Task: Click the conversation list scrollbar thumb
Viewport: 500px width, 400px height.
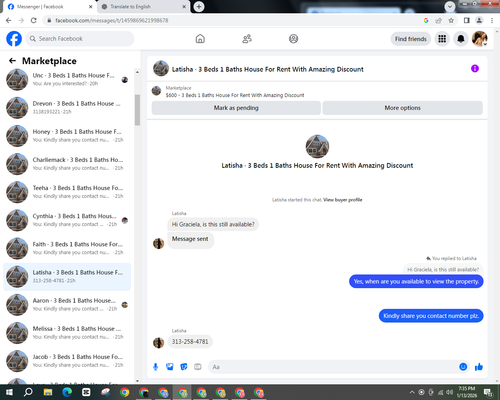Action: point(137,110)
